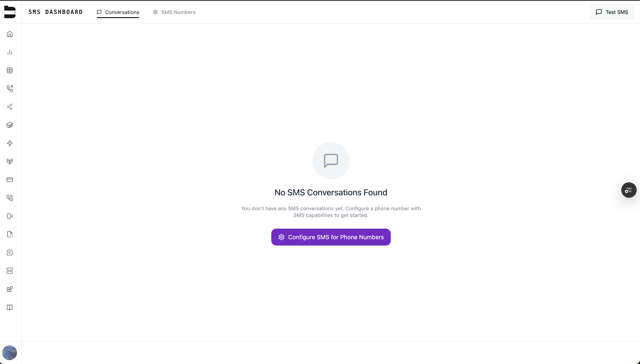Image resolution: width=640 pixels, height=364 pixels.
Task: Click the Test SMS button
Action: point(612,12)
